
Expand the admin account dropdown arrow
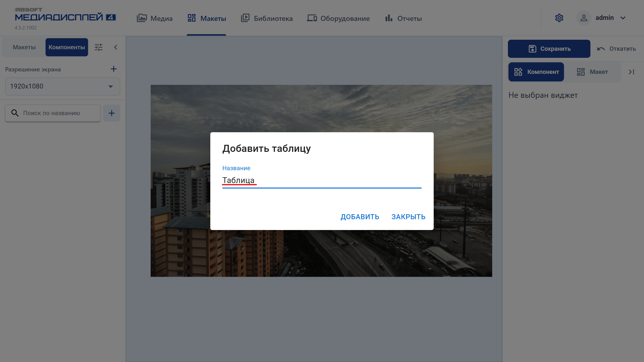coord(623,18)
